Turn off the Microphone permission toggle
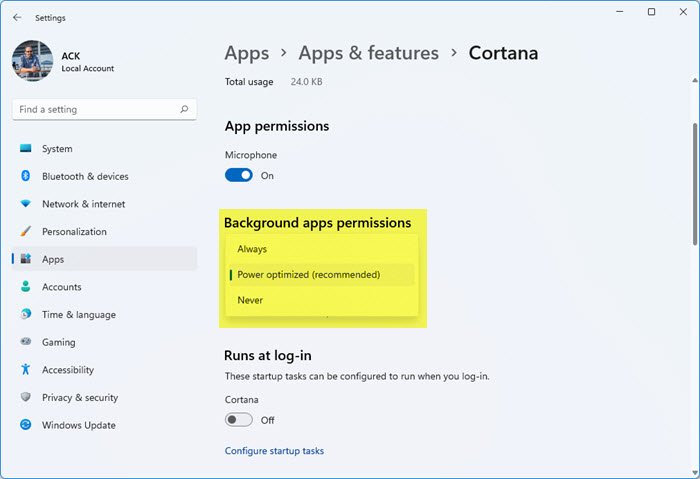Image resolution: width=700 pixels, height=479 pixels. point(239,175)
